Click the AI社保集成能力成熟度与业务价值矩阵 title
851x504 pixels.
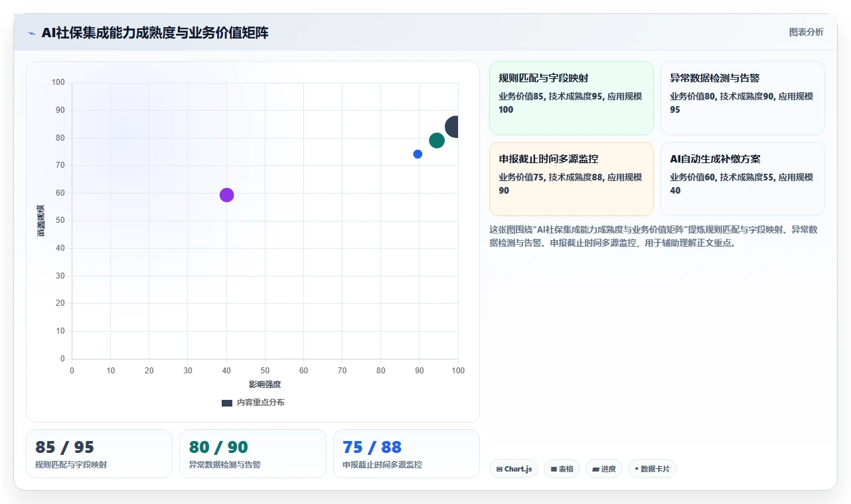155,33
